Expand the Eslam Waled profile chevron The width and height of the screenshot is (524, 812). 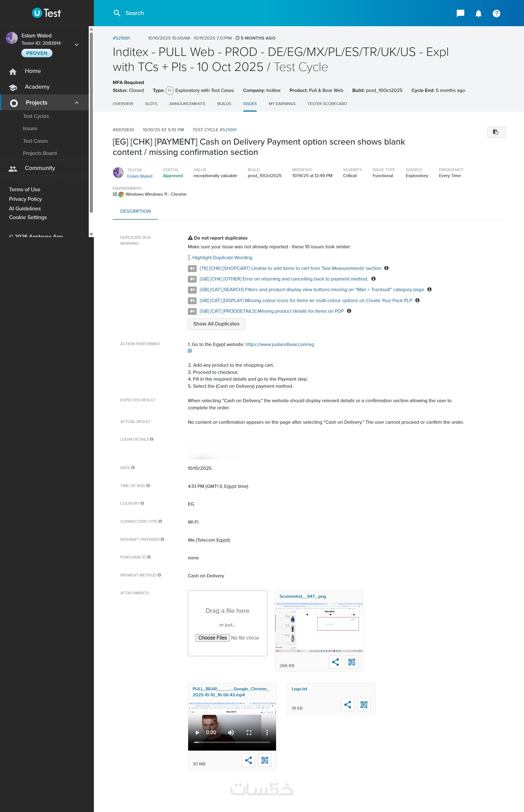click(x=76, y=44)
